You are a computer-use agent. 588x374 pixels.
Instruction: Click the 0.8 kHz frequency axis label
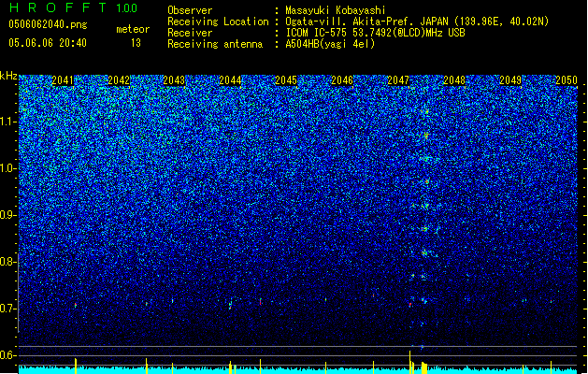(8, 262)
